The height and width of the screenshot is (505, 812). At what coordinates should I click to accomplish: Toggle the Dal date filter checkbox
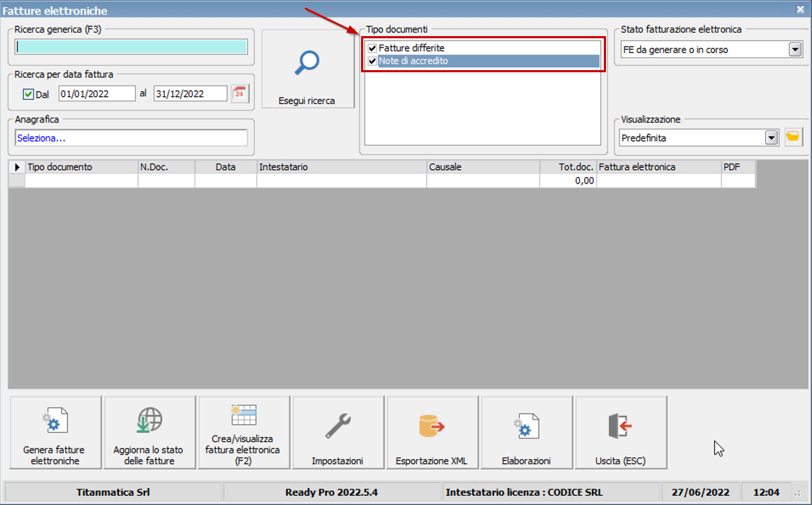[28, 94]
